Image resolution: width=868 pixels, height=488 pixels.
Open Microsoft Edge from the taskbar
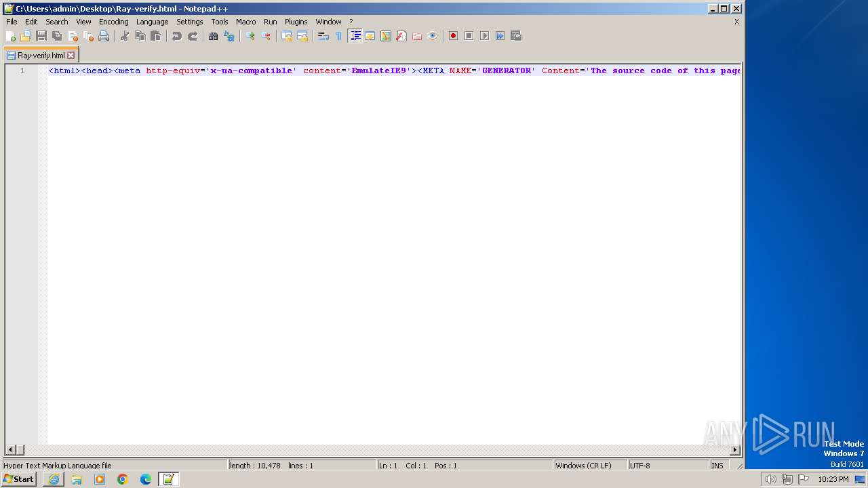[146, 479]
